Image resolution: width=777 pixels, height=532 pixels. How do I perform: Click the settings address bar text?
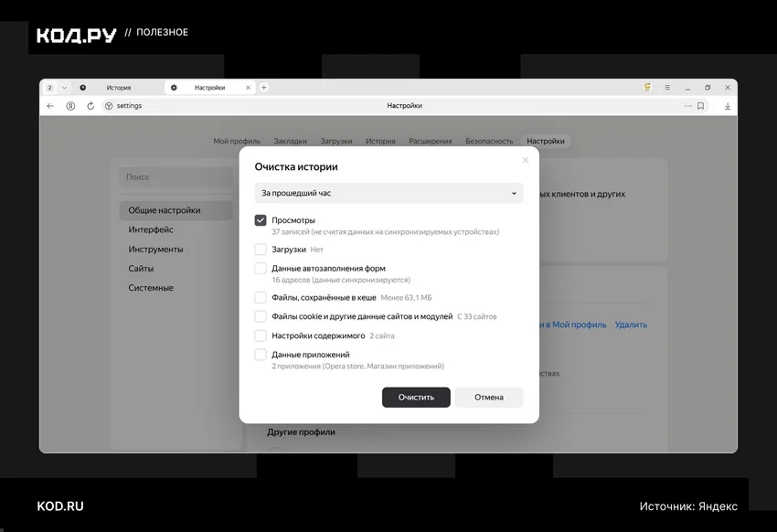(129, 106)
